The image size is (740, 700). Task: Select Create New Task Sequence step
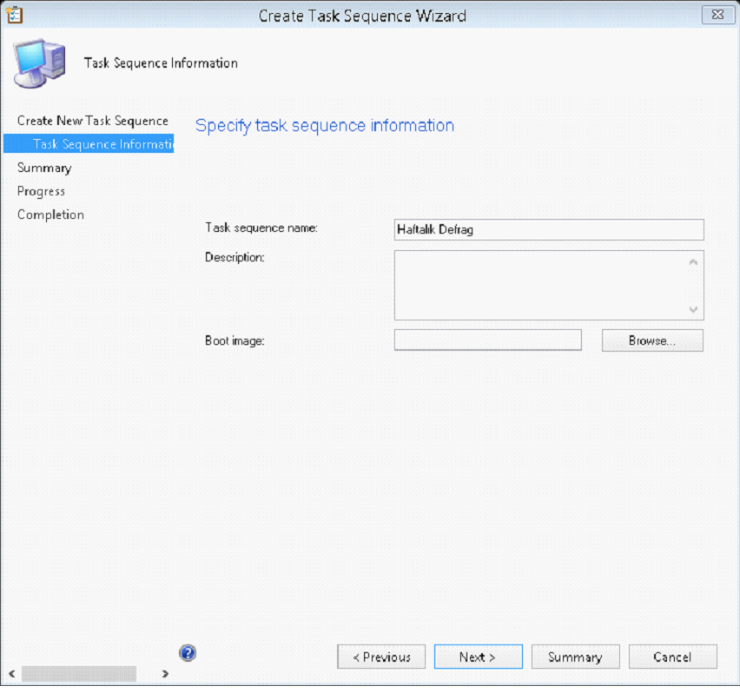pyautogui.click(x=92, y=121)
